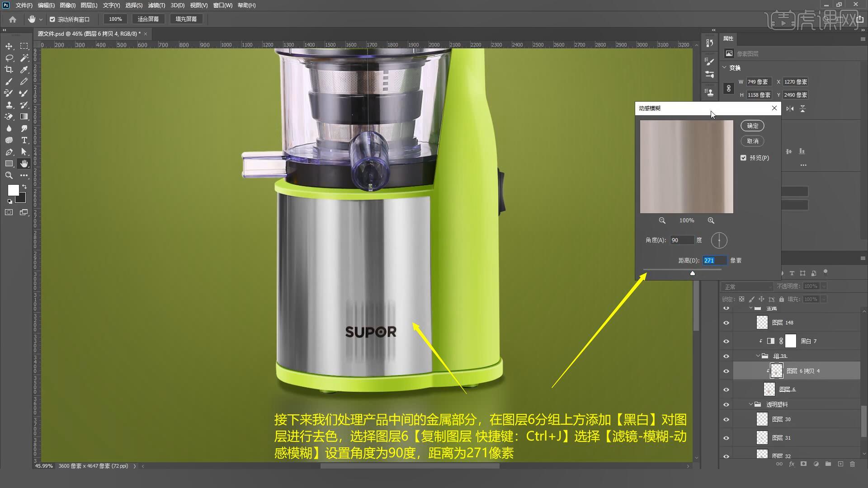Screen dimensions: 868x488
Task: Collapse the 透明塑料 layer group
Action: 751,404
